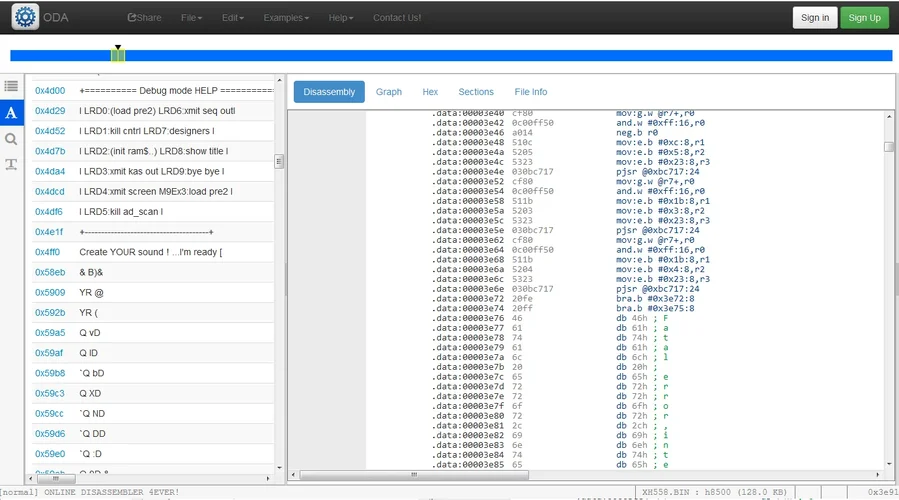Screen dimensions: 899x500
Task: Switch to the Hex tab
Action: coord(430,92)
